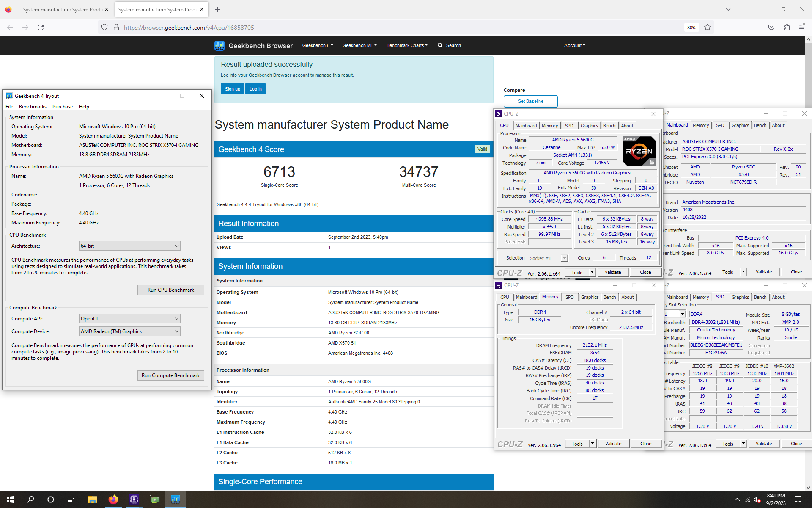Switch to CPU-Z purple chip taskbar icon
812x508 pixels.
point(134,500)
